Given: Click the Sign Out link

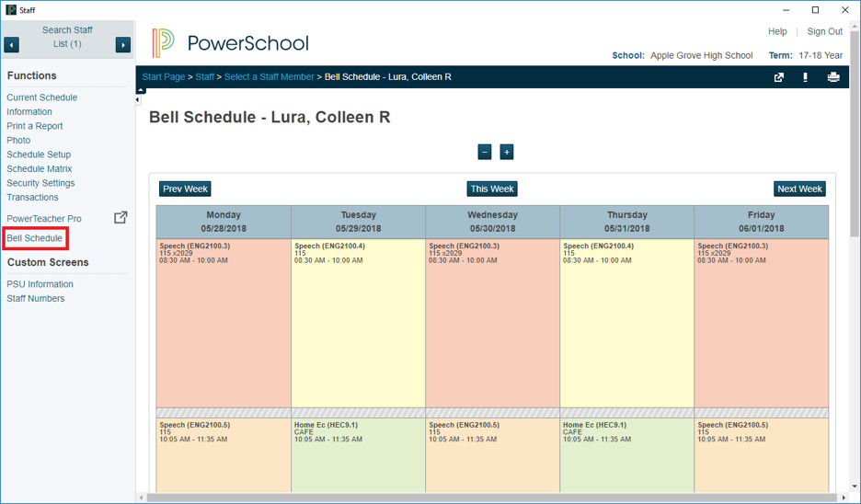Looking at the screenshot, I should click(x=824, y=31).
